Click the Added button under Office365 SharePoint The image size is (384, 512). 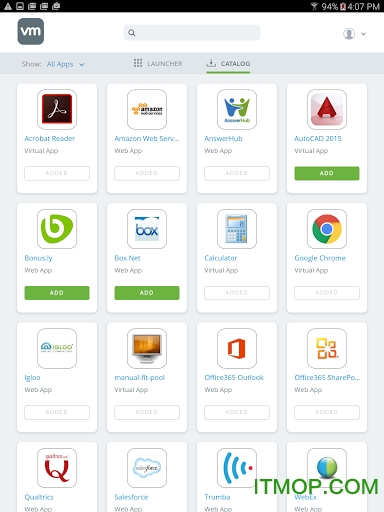click(327, 412)
